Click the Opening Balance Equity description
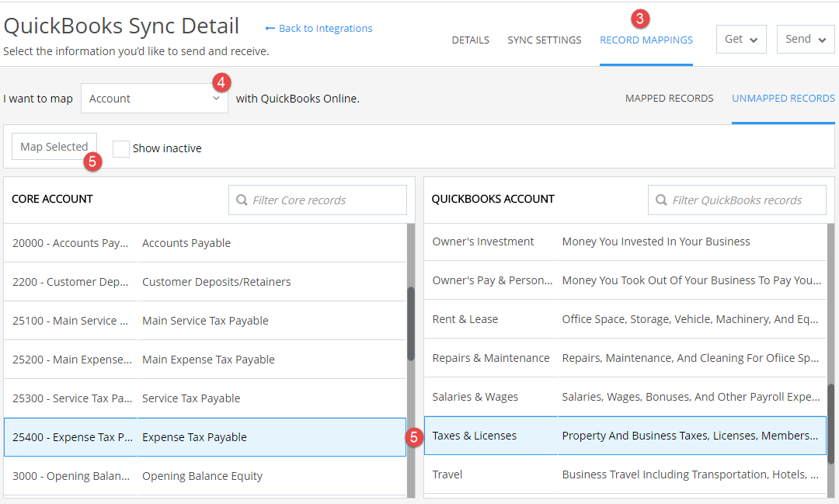This screenshot has height=504, width=839. click(202, 476)
